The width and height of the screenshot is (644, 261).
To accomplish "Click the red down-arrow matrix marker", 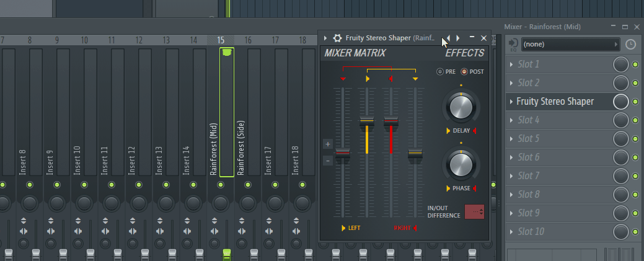I will [x=343, y=79].
